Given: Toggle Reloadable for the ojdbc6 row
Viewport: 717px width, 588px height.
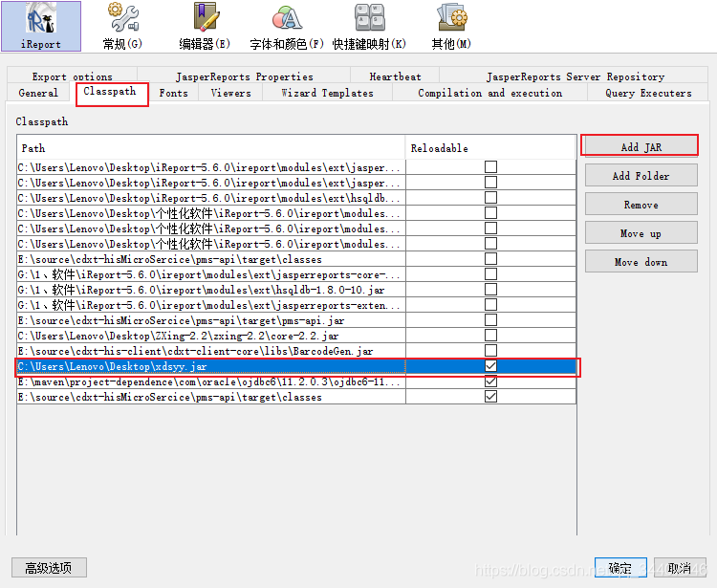Looking at the screenshot, I should click(x=490, y=381).
